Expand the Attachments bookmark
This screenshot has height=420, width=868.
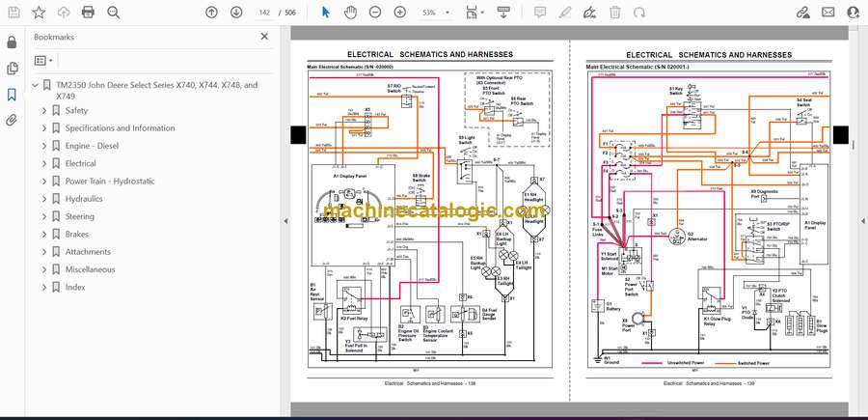tap(44, 252)
